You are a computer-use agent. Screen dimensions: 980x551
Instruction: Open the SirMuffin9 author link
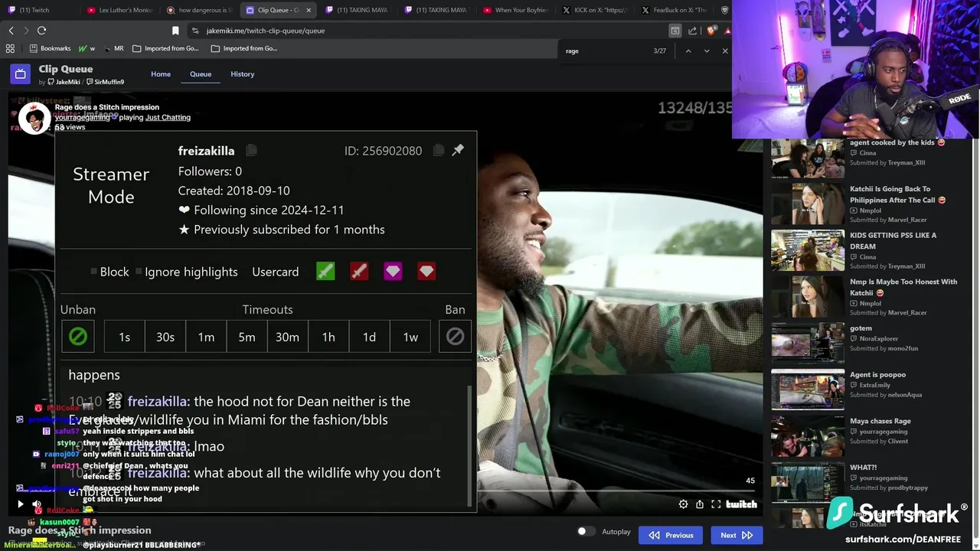pyautogui.click(x=106, y=82)
